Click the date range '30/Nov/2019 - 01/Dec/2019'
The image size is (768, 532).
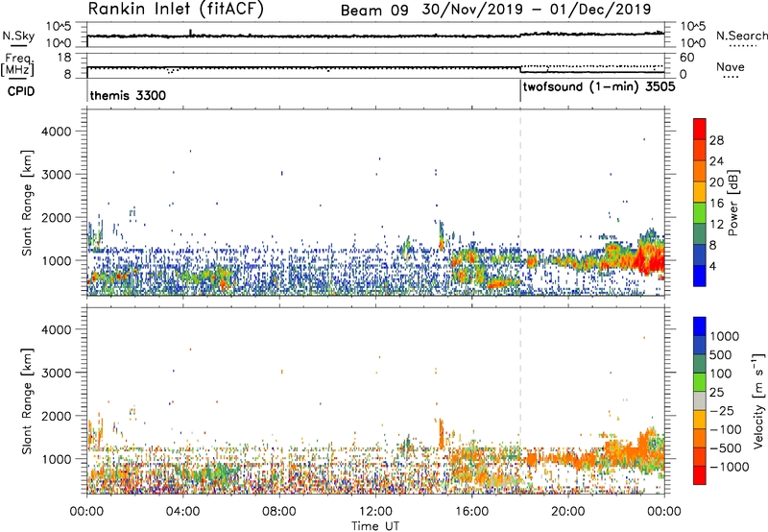(x=537, y=10)
